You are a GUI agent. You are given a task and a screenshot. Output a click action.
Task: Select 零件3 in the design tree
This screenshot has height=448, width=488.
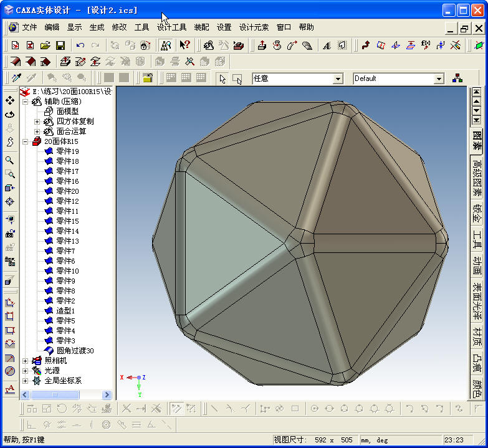(65, 341)
